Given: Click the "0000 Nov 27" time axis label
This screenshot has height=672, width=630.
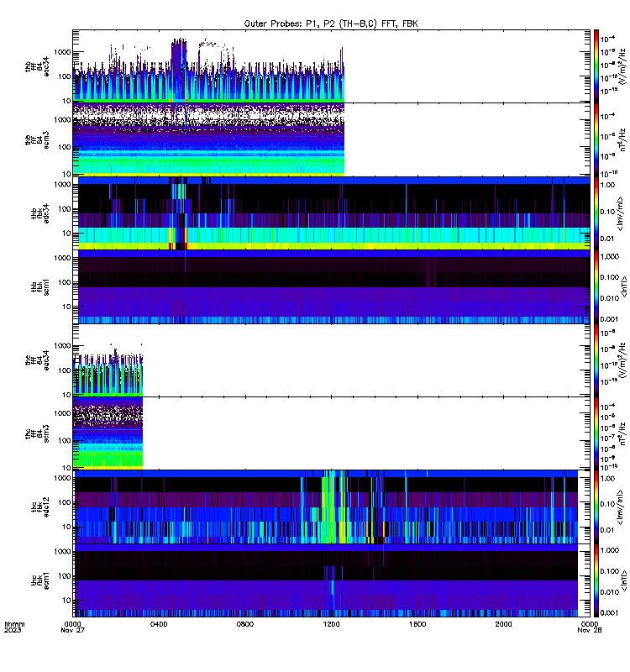Looking at the screenshot, I should (x=72, y=627).
